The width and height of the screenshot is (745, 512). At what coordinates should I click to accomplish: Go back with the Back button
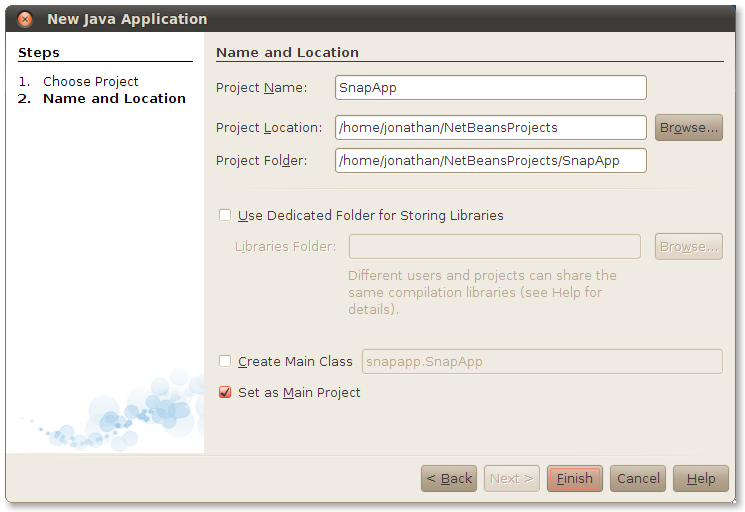(x=449, y=479)
